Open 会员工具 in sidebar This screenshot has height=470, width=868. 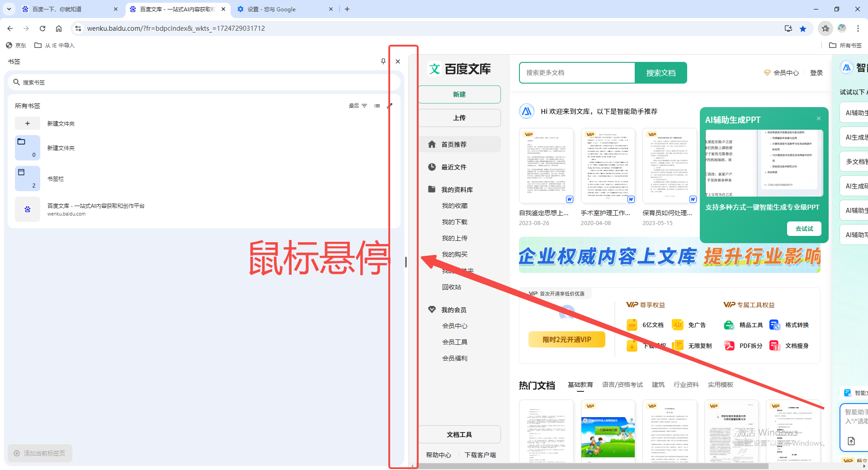tap(455, 342)
